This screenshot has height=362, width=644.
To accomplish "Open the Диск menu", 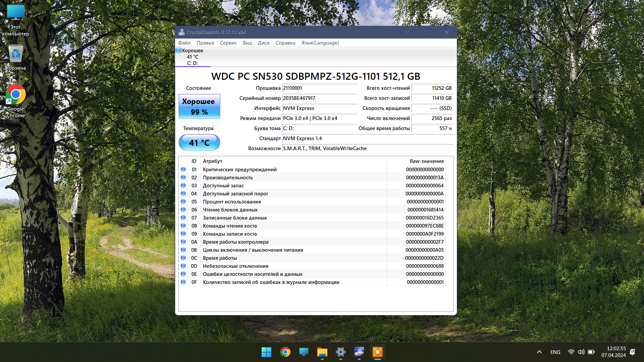I will tap(264, 43).
